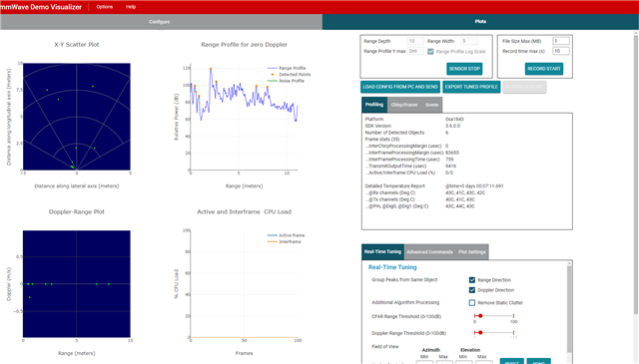Click the File Size Max input field
The image size is (639, 364).
(561, 41)
